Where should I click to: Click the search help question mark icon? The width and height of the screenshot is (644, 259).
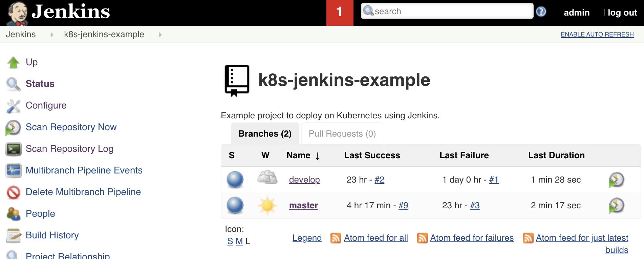(x=541, y=11)
